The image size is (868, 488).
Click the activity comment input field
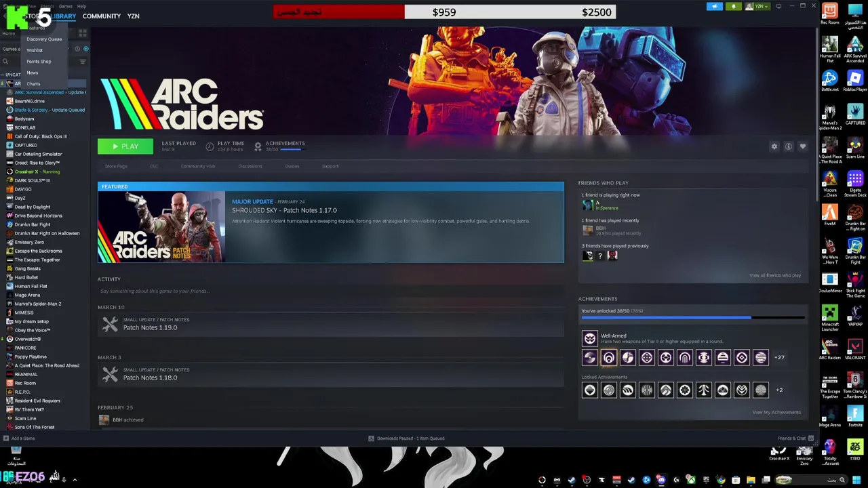pos(330,291)
